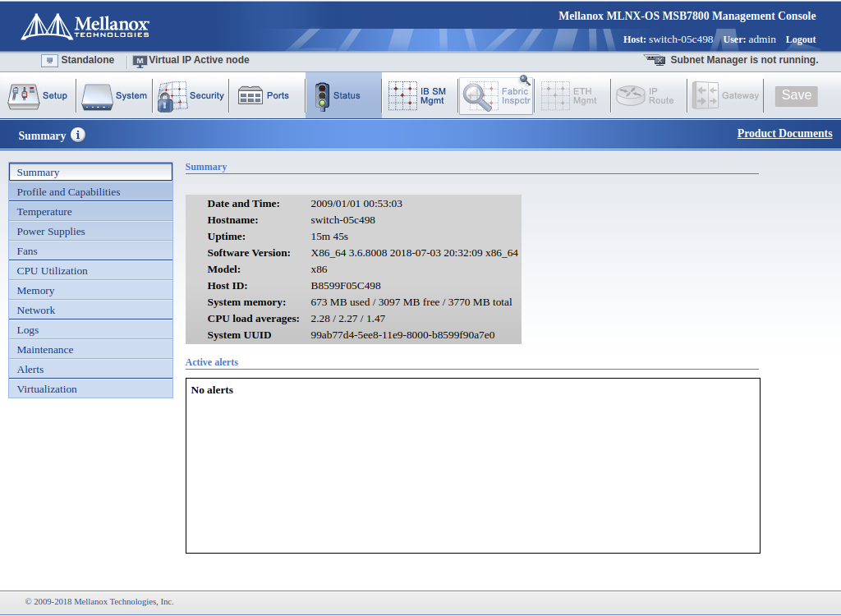Open the IB SM Mgmt grid icon

[402, 96]
